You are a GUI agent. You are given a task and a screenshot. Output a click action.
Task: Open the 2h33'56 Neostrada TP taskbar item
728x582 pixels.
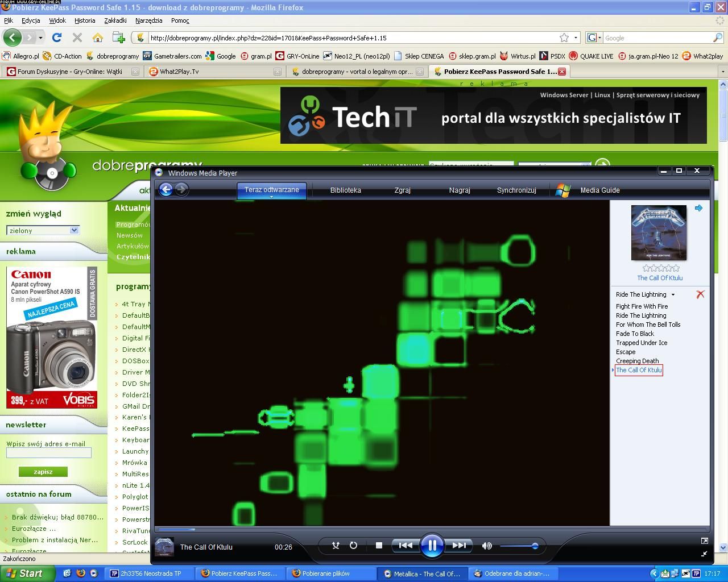(x=151, y=573)
